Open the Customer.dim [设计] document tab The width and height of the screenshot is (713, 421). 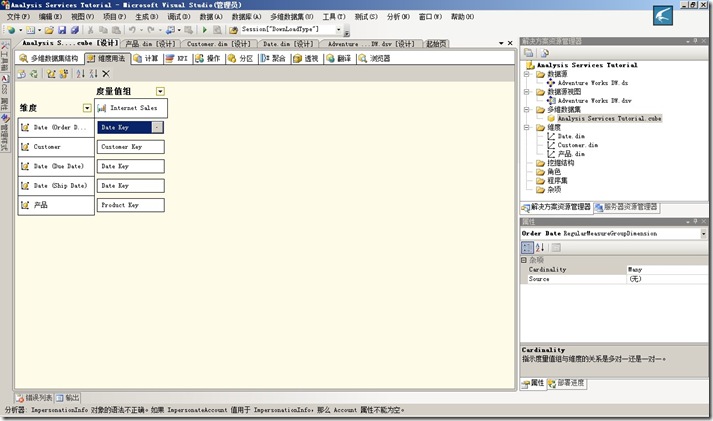coord(218,44)
